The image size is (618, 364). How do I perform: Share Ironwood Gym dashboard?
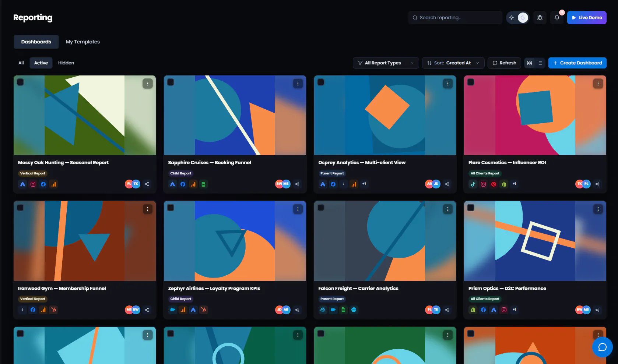point(147,310)
